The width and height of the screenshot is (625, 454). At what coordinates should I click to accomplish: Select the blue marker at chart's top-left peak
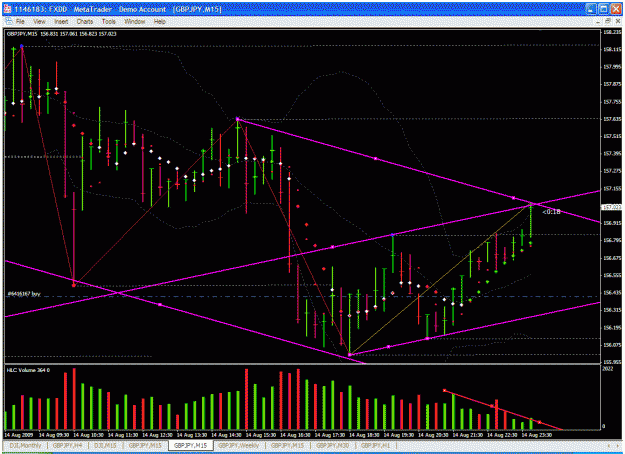coord(22,46)
